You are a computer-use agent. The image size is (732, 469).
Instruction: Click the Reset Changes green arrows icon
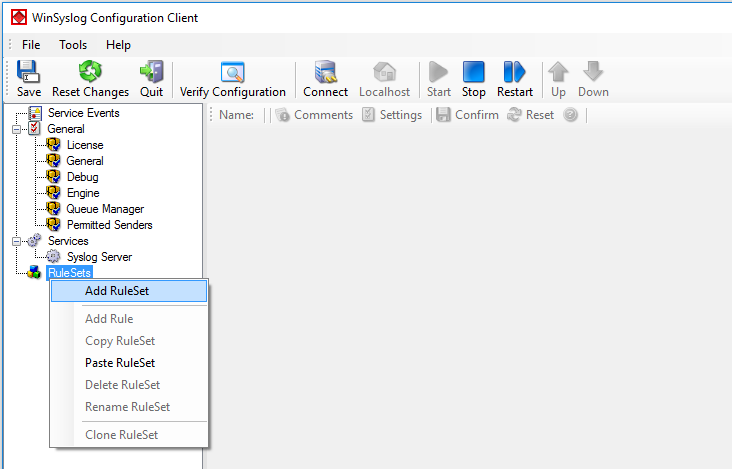90,71
